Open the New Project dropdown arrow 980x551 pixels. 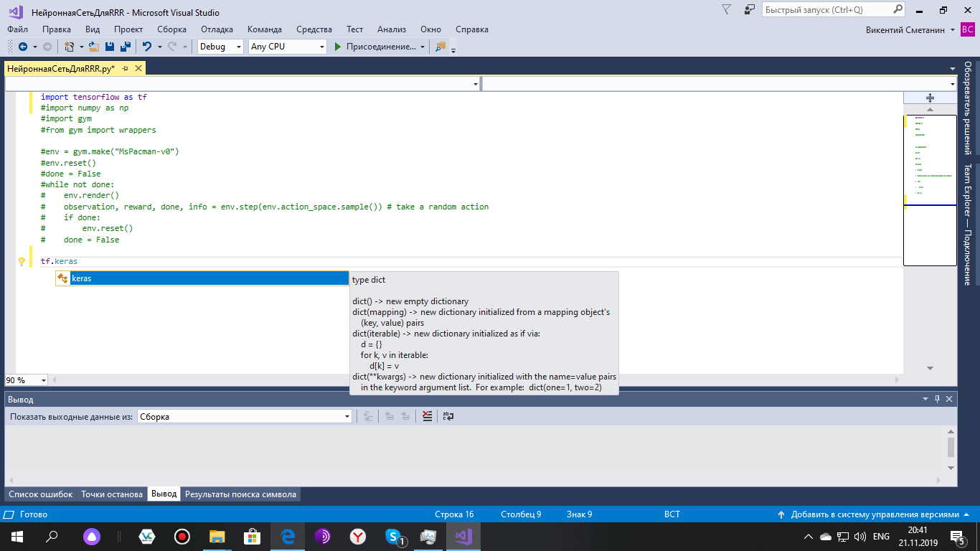pos(81,47)
